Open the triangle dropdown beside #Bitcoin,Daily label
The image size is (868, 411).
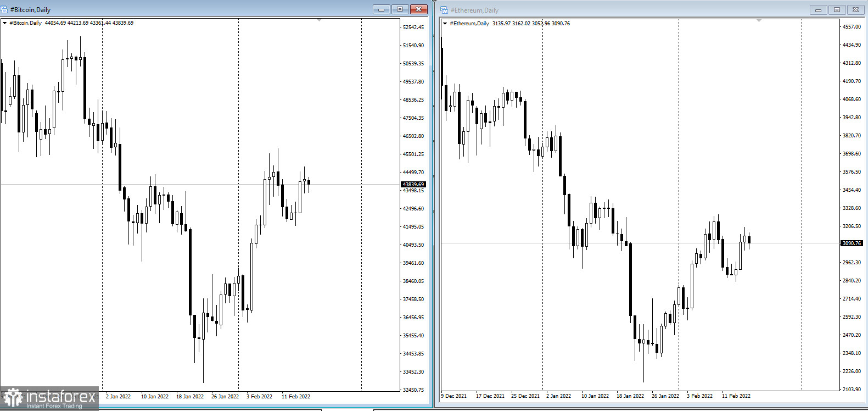click(x=5, y=23)
